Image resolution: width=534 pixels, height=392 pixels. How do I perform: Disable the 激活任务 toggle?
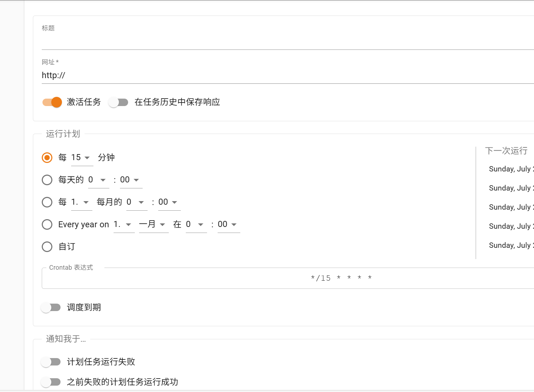(52, 102)
